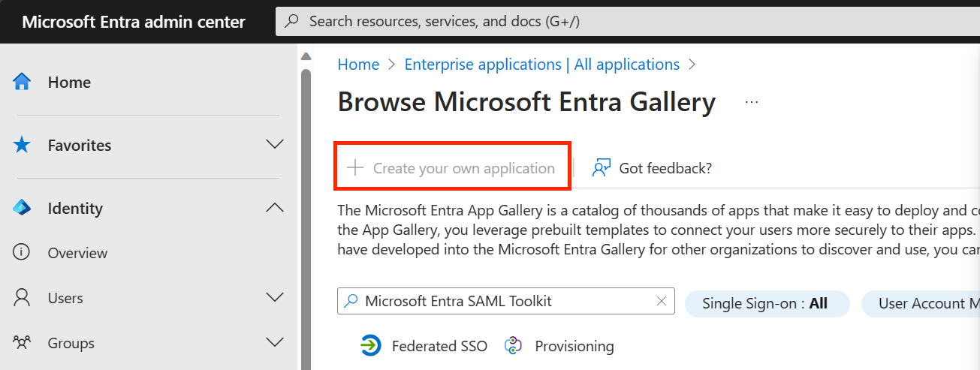The height and width of the screenshot is (370, 980).
Task: Expand the Favorites section chevron
Action: (275, 145)
